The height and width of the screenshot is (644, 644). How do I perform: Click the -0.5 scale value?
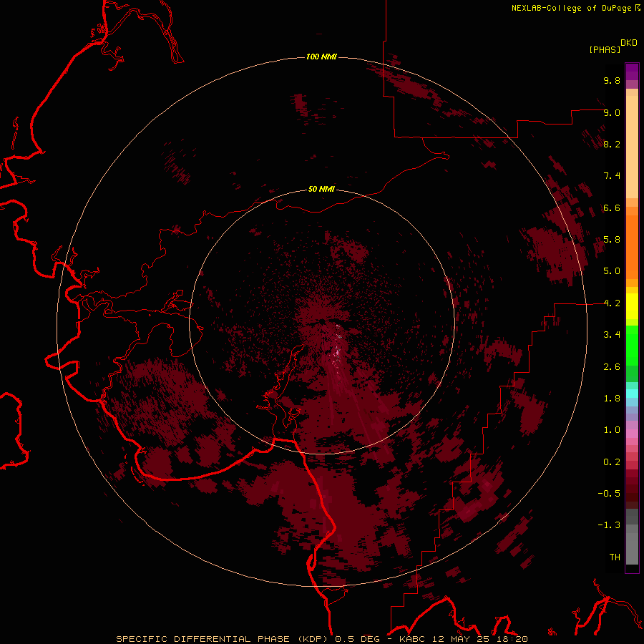[609, 494]
